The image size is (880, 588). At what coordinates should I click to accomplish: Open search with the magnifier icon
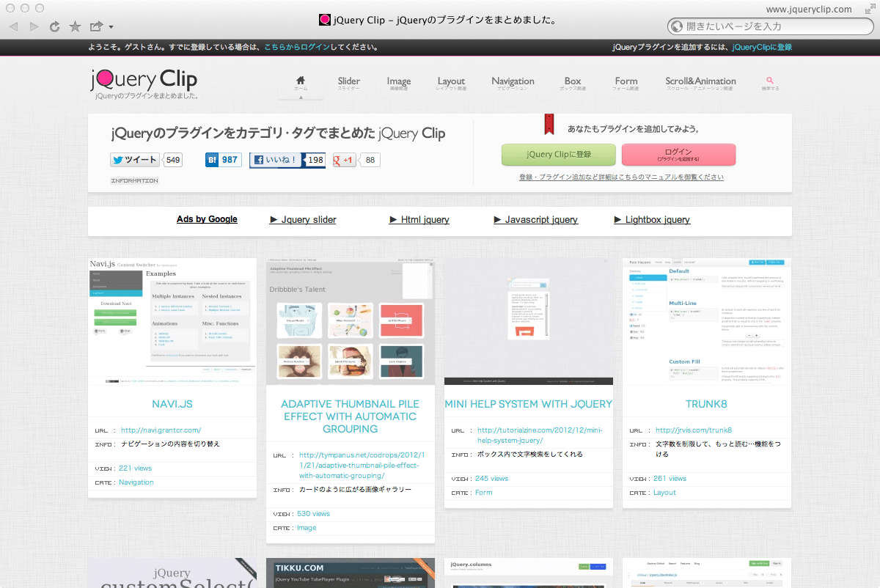(770, 83)
